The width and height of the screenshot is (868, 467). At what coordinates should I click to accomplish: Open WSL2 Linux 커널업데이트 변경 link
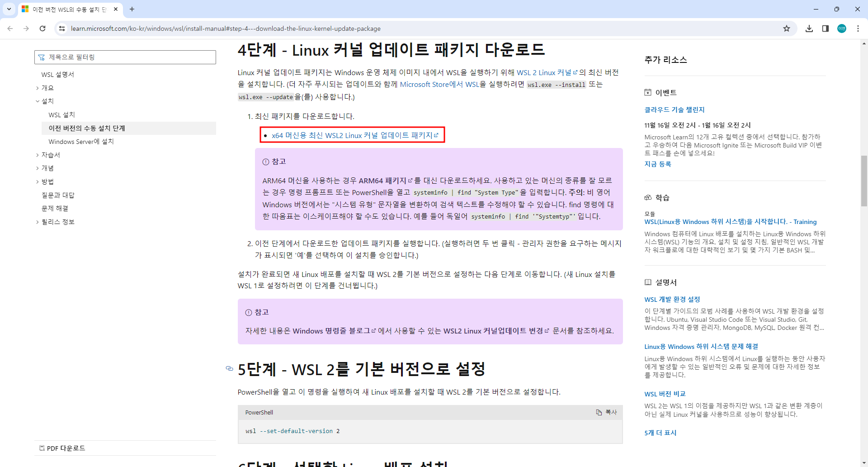click(496, 331)
